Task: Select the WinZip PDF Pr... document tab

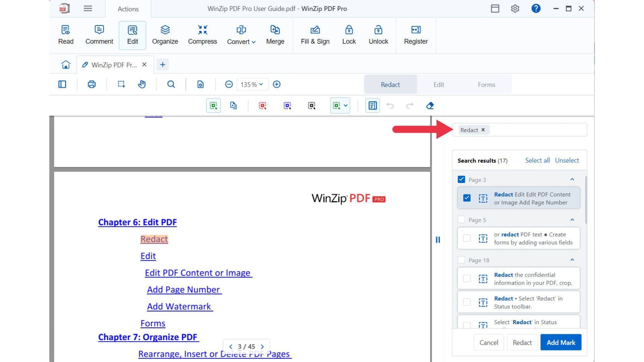Action: pos(114,65)
